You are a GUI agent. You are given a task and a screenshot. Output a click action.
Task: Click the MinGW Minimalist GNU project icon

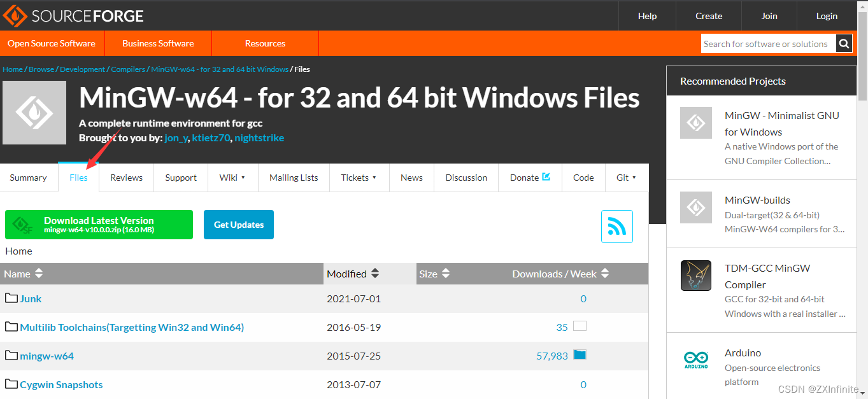click(696, 123)
